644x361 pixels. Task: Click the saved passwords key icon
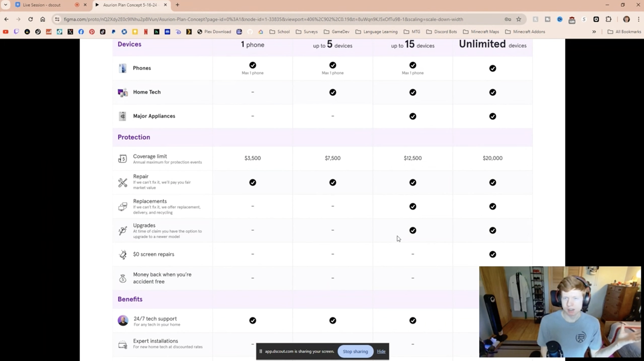(x=507, y=19)
